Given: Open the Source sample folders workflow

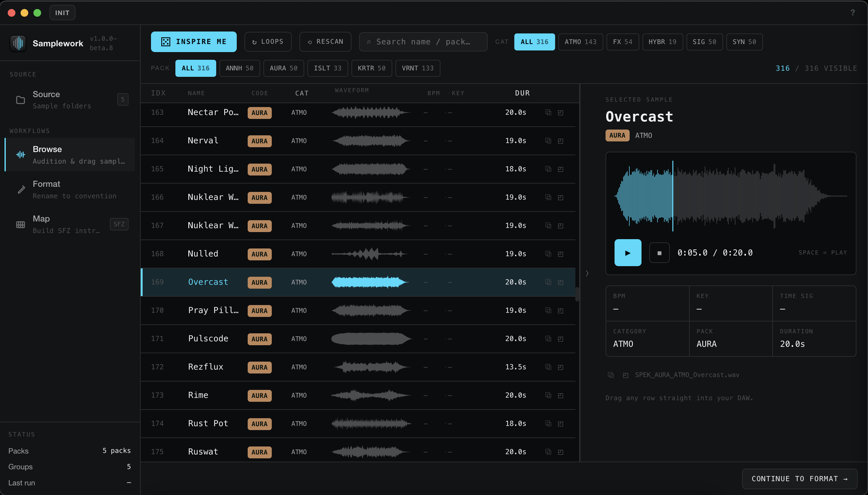Looking at the screenshot, I should tap(70, 100).
